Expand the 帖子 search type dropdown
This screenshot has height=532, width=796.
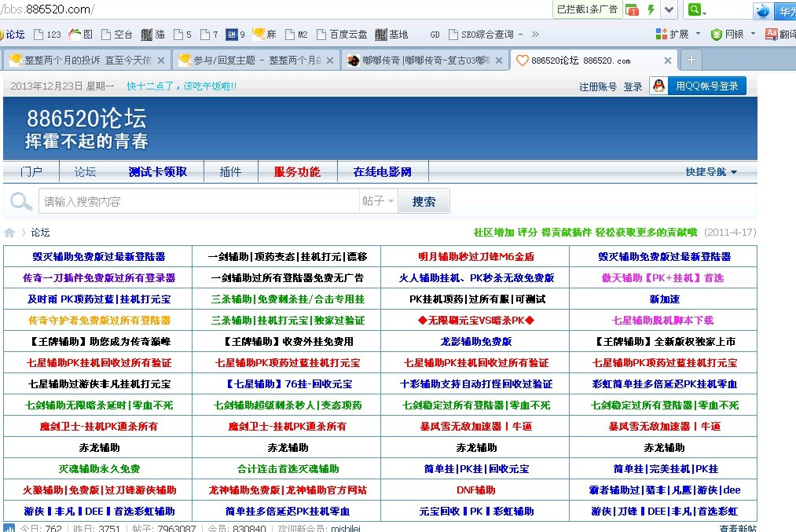(379, 201)
